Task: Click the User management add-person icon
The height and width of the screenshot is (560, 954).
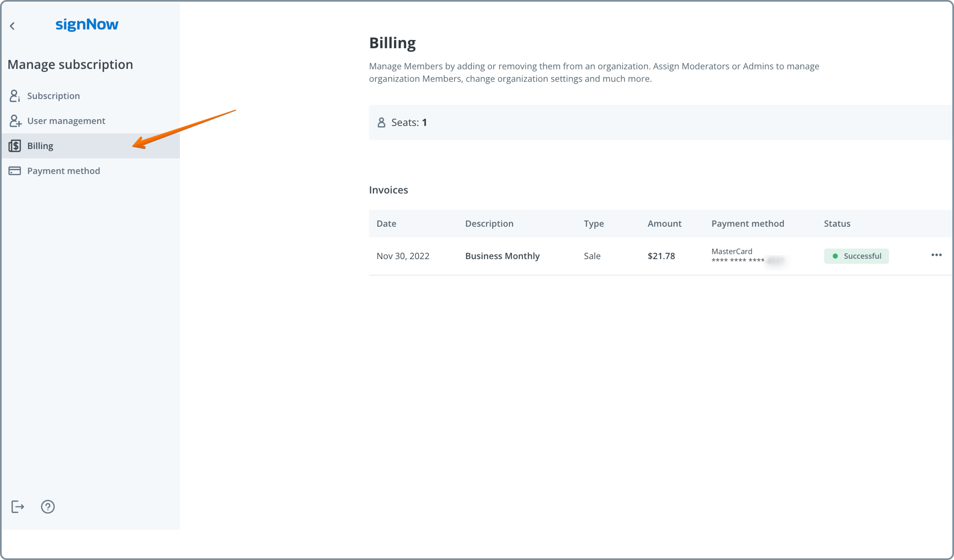Action: tap(15, 121)
